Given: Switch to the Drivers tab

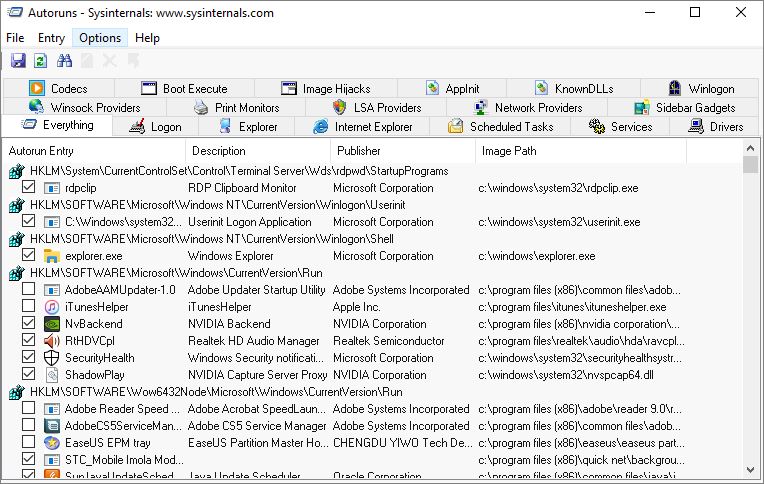Looking at the screenshot, I should tap(715, 127).
